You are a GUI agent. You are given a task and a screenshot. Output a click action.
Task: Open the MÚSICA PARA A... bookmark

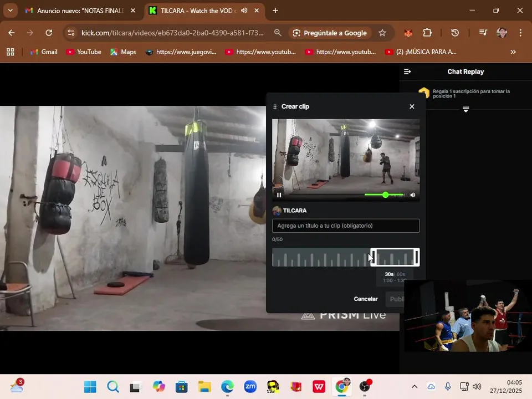point(421,52)
